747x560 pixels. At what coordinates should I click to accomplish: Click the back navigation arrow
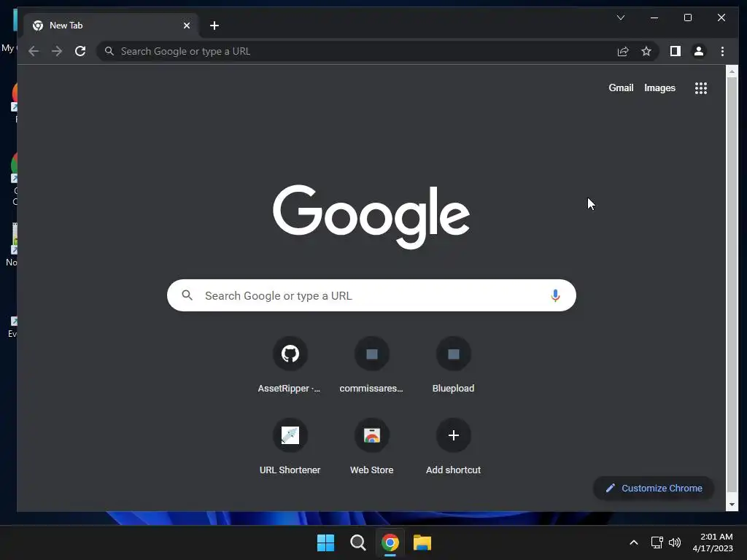tap(34, 52)
